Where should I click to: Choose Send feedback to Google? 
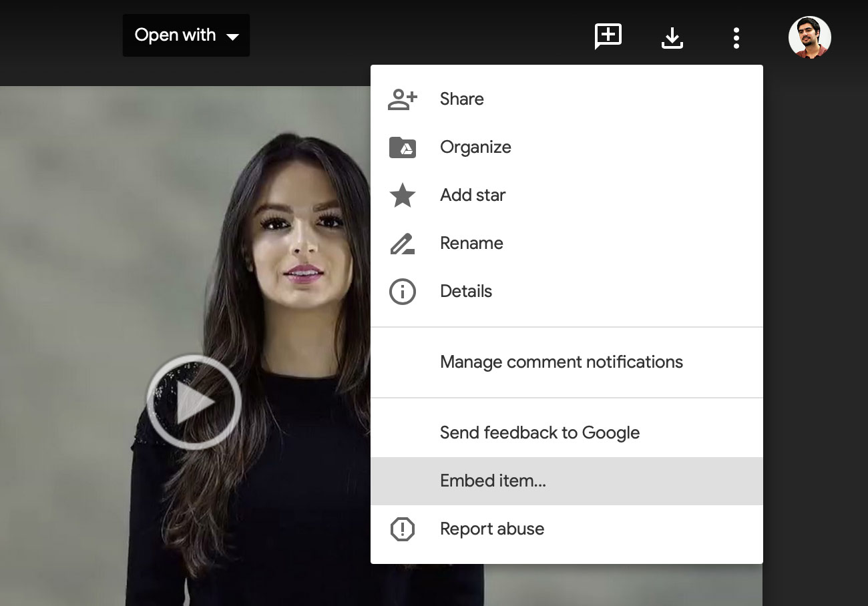coord(539,433)
